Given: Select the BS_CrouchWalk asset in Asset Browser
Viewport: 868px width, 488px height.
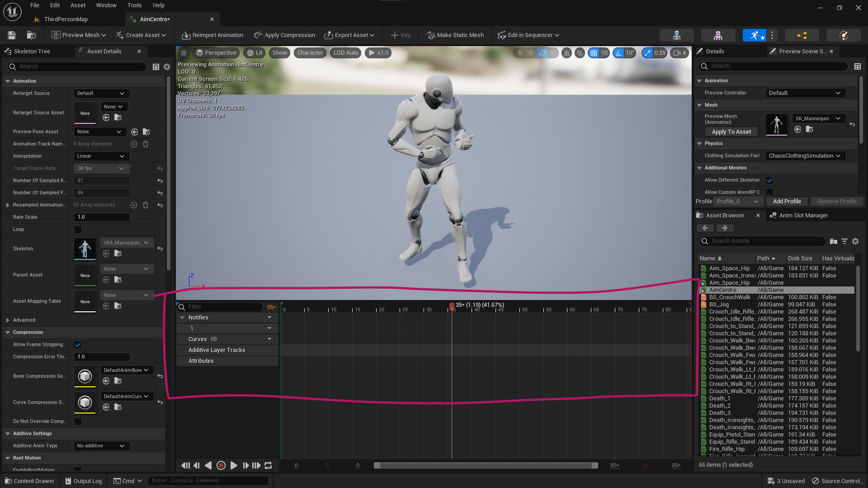Looking at the screenshot, I should tap(730, 297).
